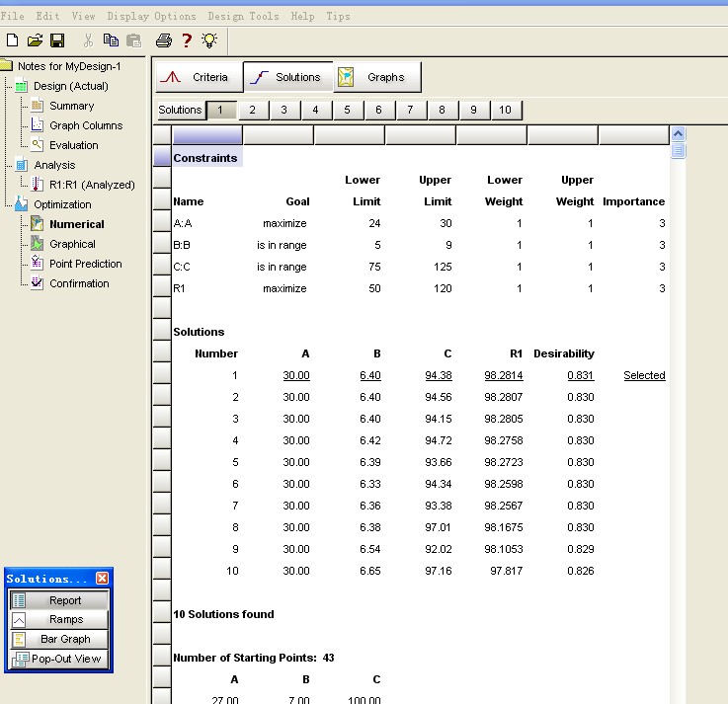Click the Open folder toolbar icon
728x704 pixels.
pos(35,40)
